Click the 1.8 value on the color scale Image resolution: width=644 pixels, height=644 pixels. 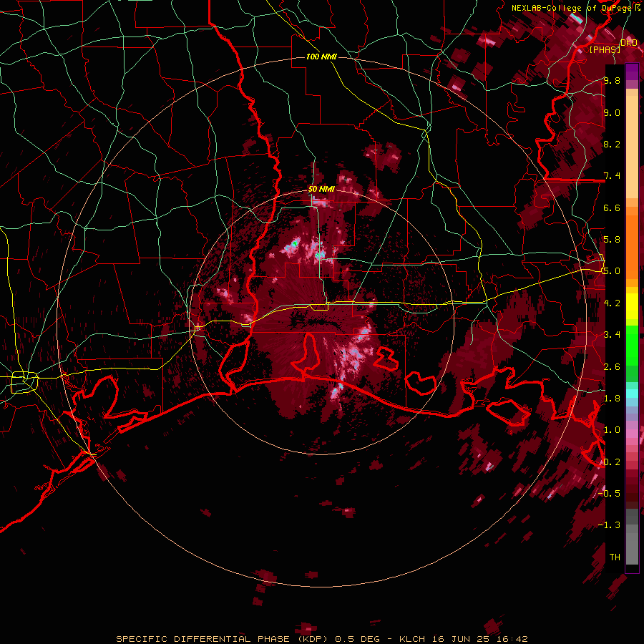click(x=612, y=398)
